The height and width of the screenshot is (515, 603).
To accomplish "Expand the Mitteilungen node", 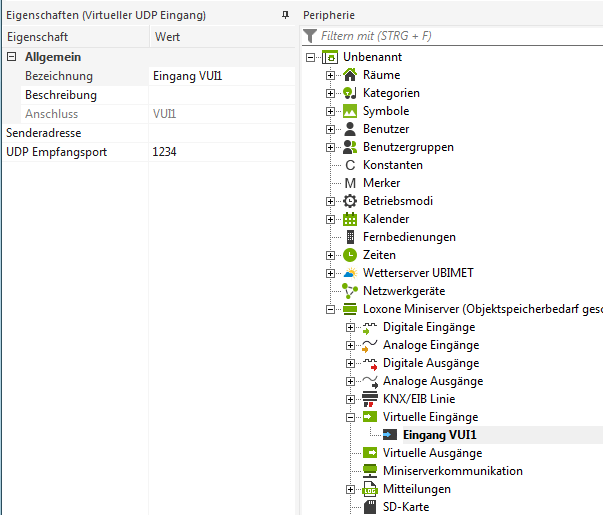I will 350,490.
